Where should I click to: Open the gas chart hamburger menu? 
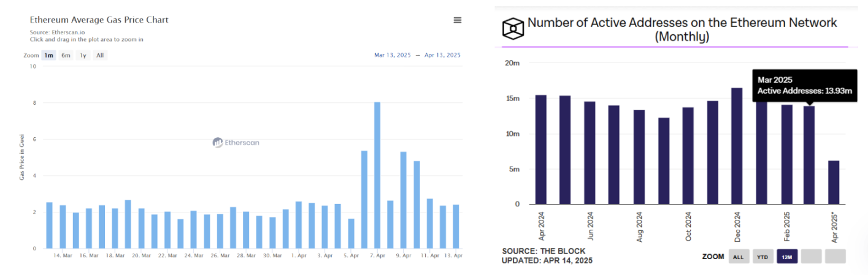[x=457, y=20]
